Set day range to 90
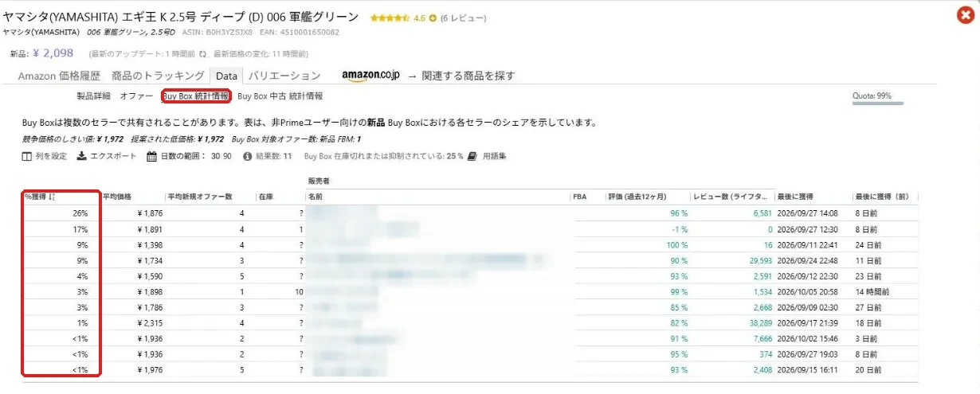 click(227, 156)
